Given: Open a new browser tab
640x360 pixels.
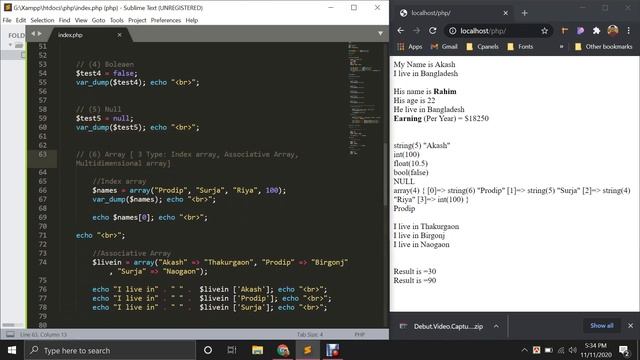Looking at the screenshot, I should coord(524,13).
